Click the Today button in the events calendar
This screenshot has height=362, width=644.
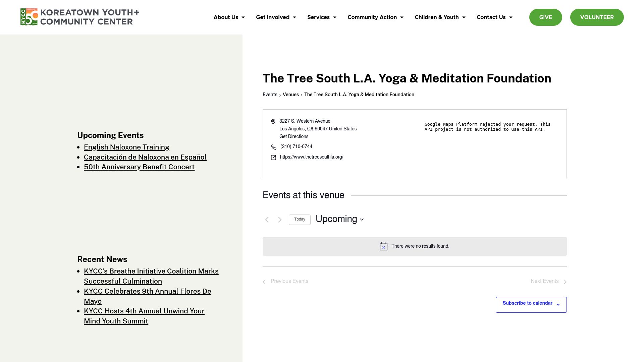pos(300,220)
